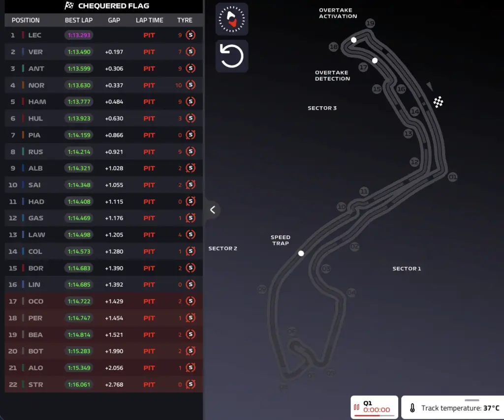
Task: Click the overtake activation dot near turn 18
Action: point(353,40)
